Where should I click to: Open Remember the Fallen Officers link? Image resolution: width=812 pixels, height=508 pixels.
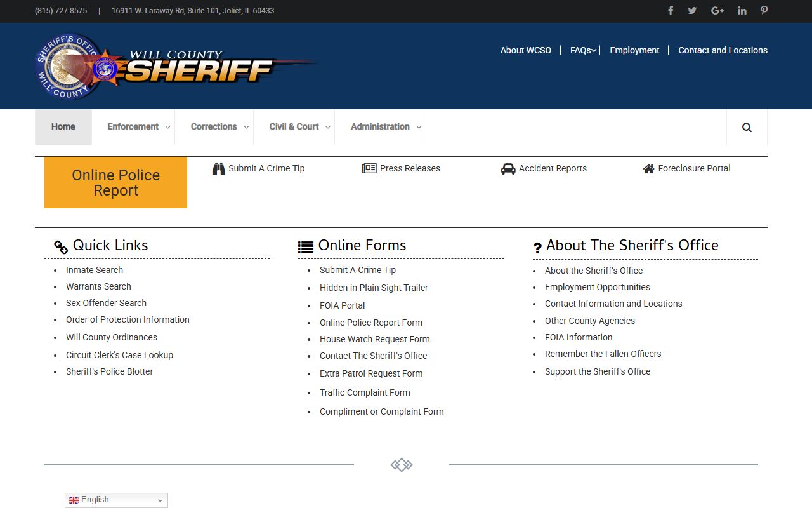(603, 354)
